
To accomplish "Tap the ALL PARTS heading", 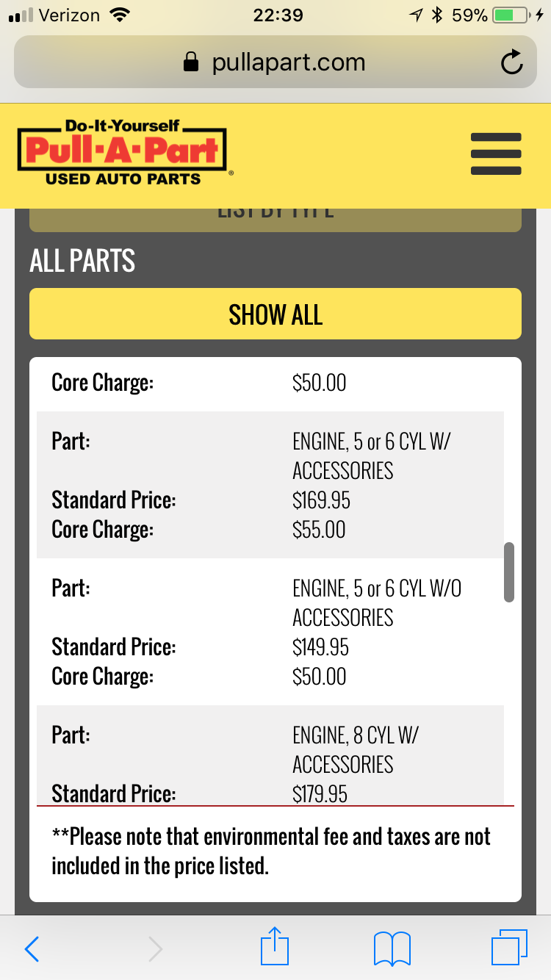I will [x=82, y=261].
